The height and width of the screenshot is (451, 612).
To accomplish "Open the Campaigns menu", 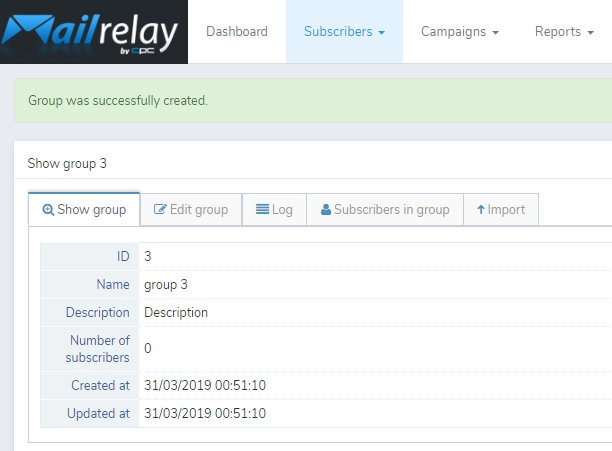I will [x=460, y=32].
